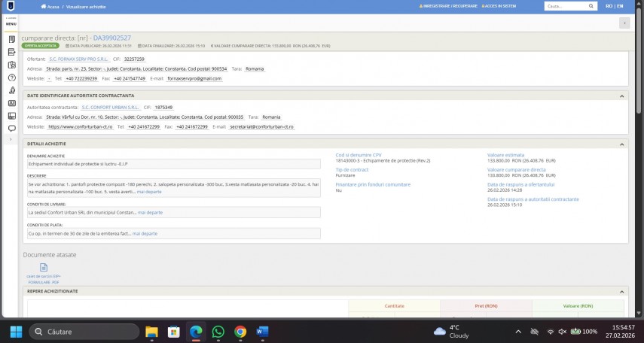Launch Microsoft Word from taskbar
Image resolution: width=644 pixels, height=343 pixels.
[262, 332]
